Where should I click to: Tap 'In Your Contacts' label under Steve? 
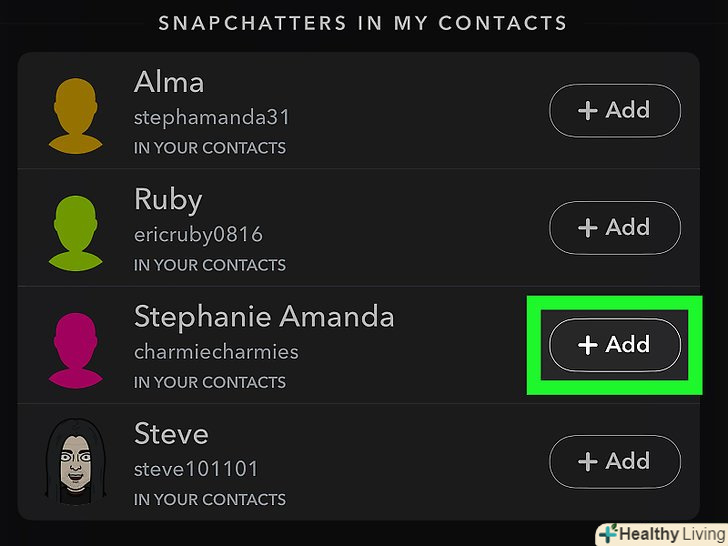(x=210, y=499)
